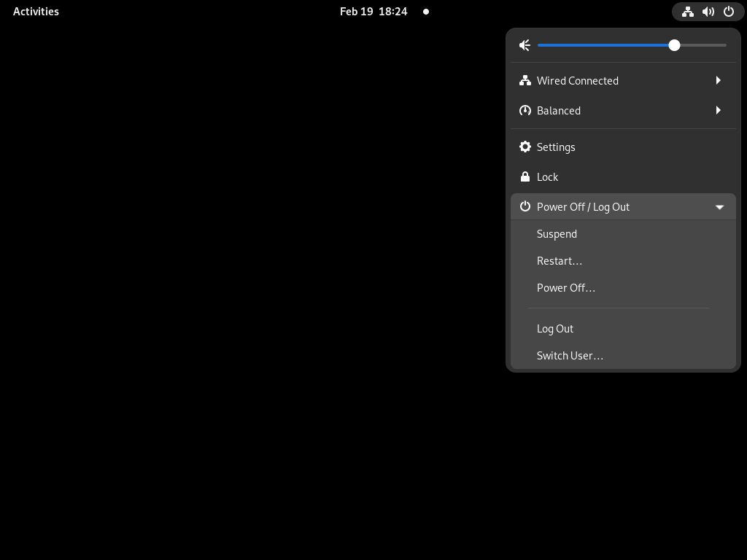Log Out of the session
Viewport: 747px width, 560px height.
point(623,329)
